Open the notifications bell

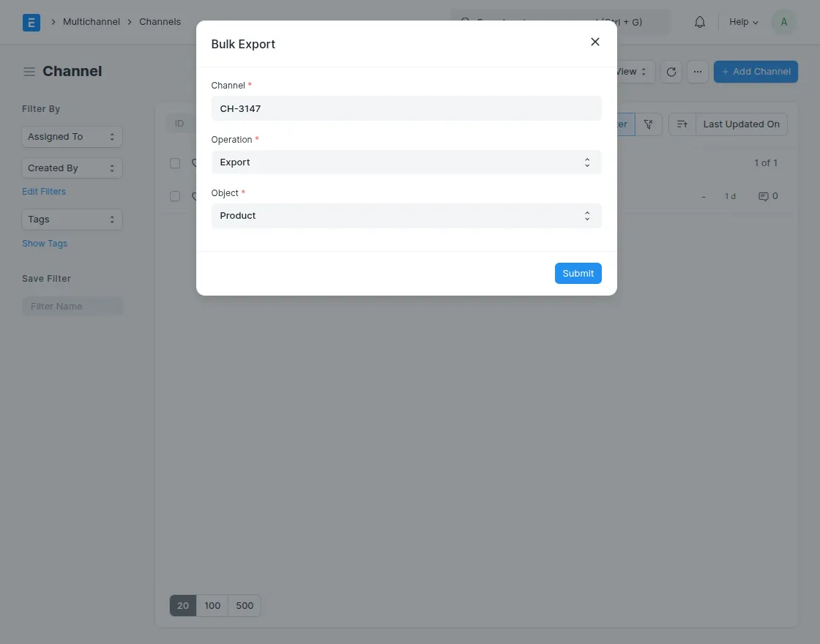click(700, 22)
